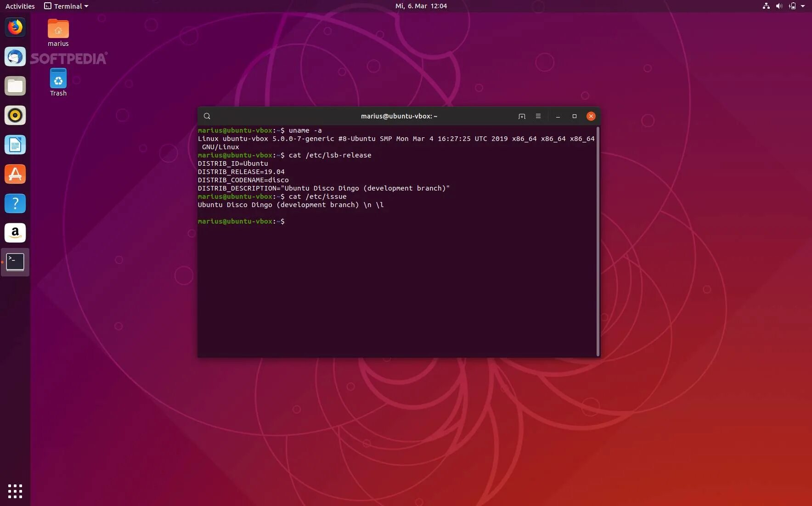Click the network status icon
Image resolution: width=812 pixels, height=506 pixels.
(766, 6)
